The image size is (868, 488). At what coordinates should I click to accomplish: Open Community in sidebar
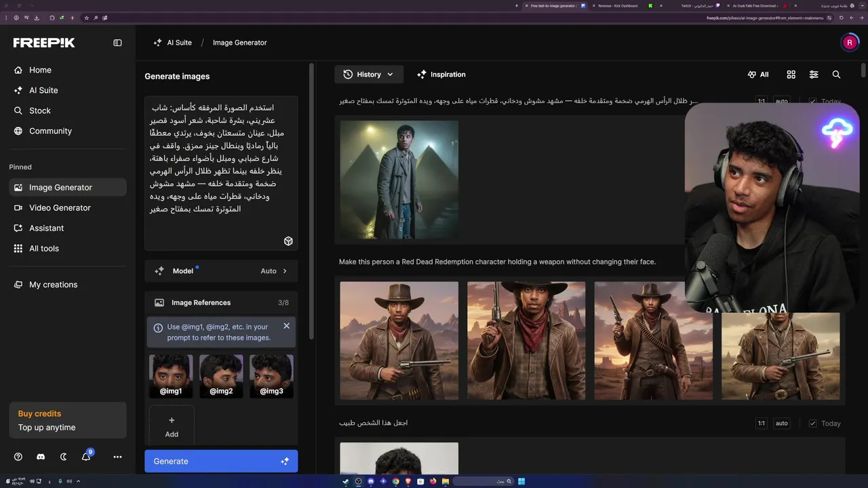(x=68, y=131)
